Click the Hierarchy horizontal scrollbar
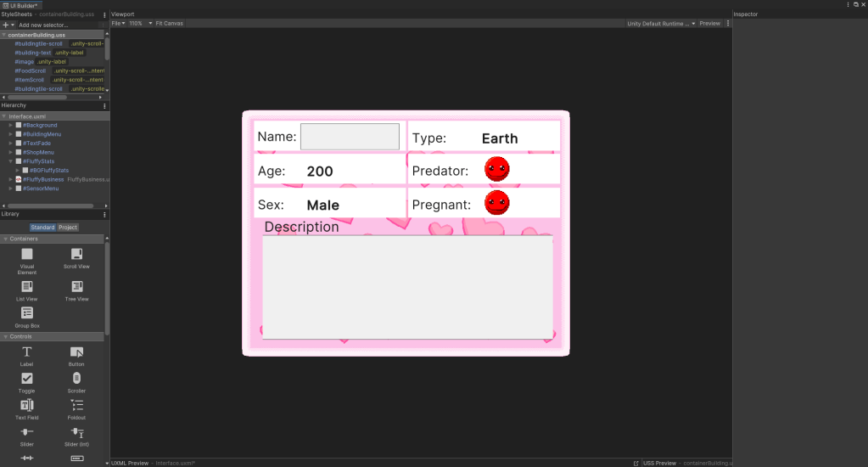 (50, 206)
